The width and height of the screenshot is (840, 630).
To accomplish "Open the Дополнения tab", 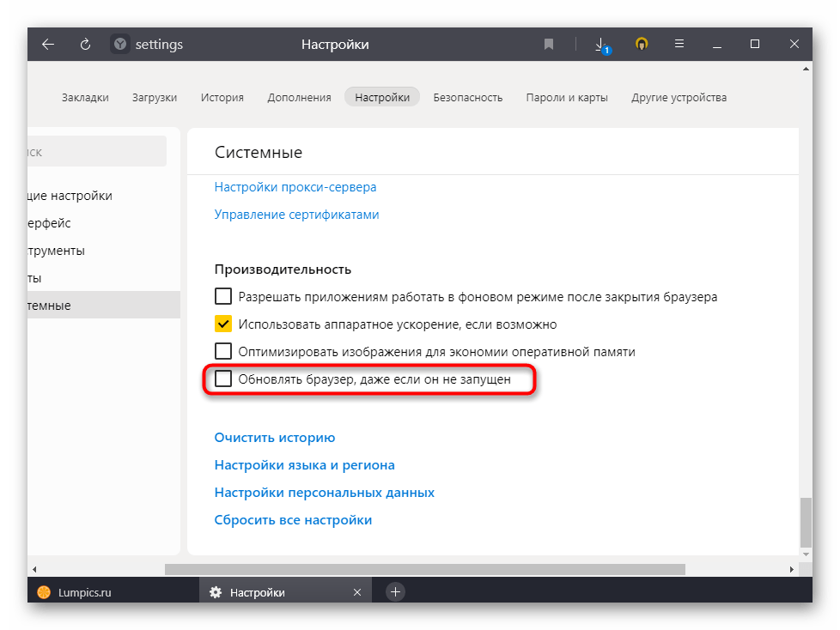I will pos(299,97).
